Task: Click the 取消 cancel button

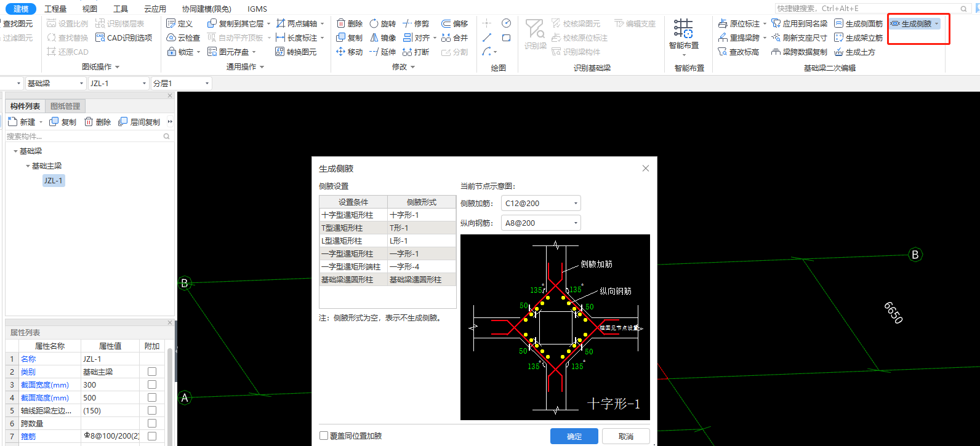Action: 626,436
